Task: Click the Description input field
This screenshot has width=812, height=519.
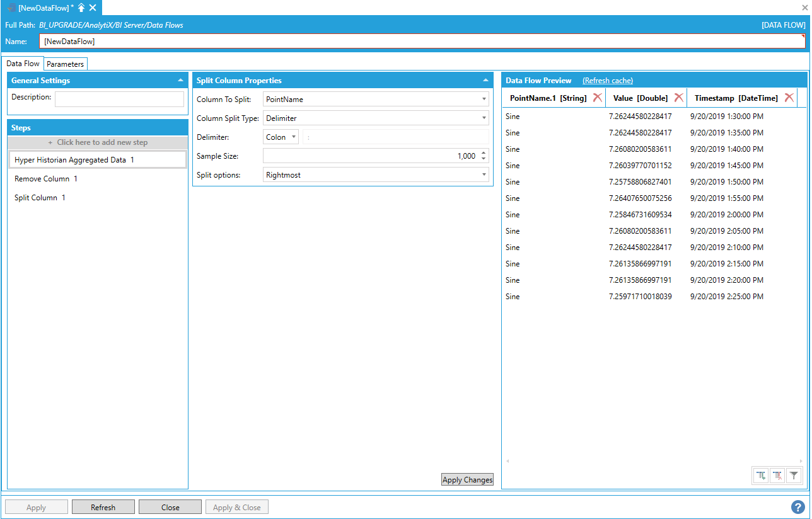Action: [119, 99]
